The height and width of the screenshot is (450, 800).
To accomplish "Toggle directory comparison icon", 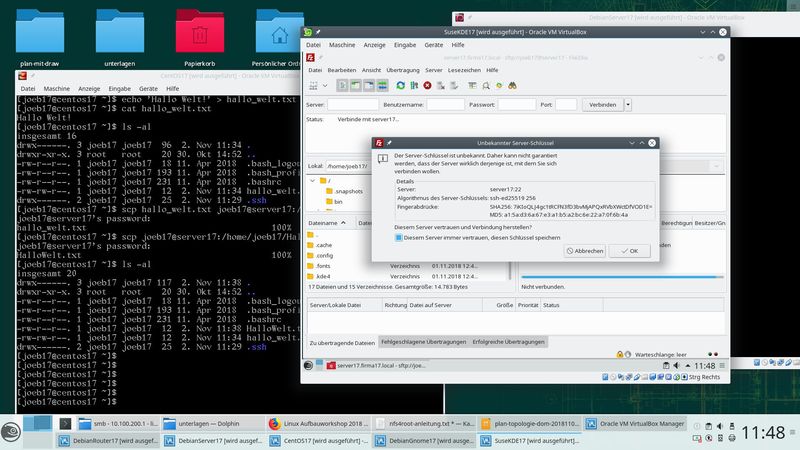I will [486, 86].
